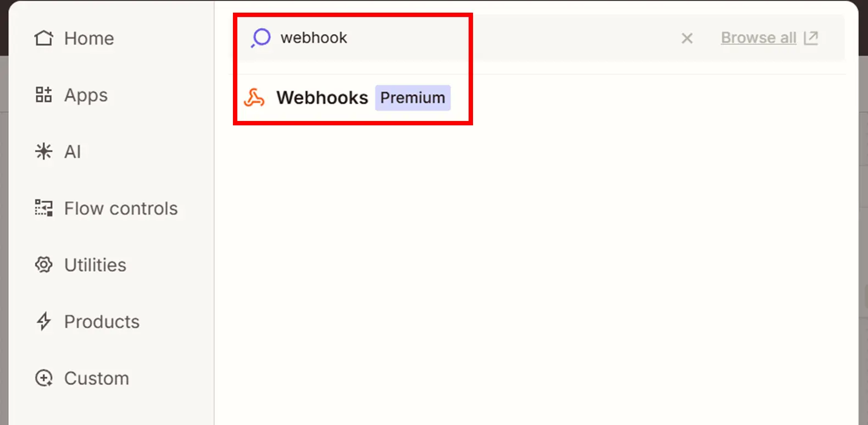
Task: Click the search magnifier icon
Action: (261, 38)
